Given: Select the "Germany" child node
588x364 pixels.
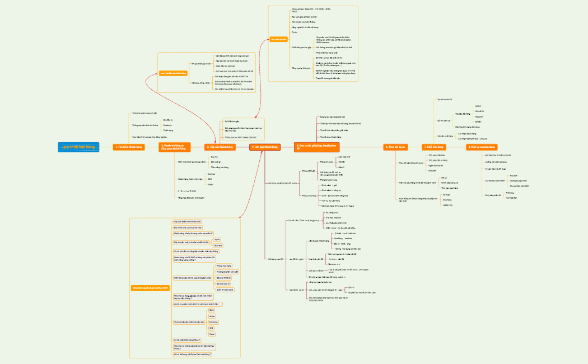Looking at the screenshot, I should 217,245.
